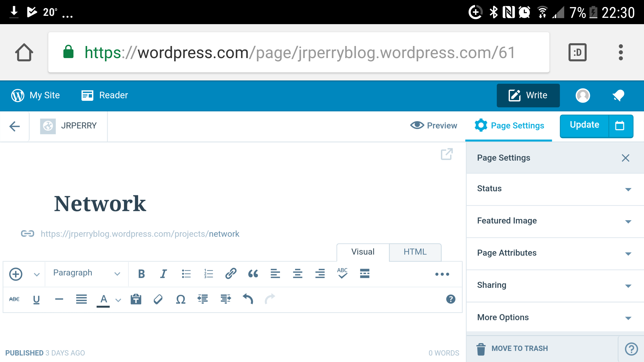Switch to the HTML editor tab
This screenshot has width=644, height=362.
415,252
